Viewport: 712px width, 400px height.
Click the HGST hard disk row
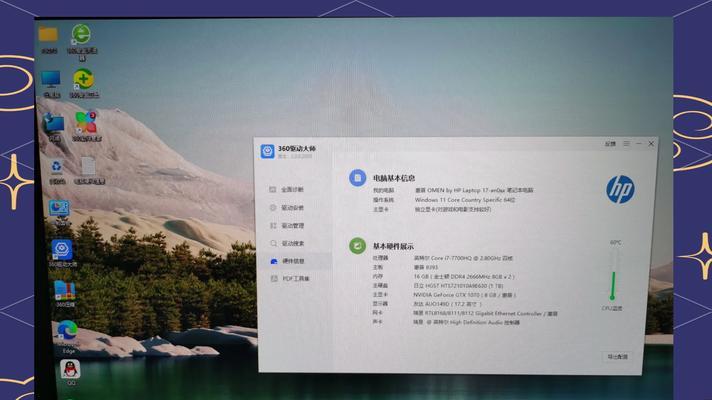click(437, 286)
